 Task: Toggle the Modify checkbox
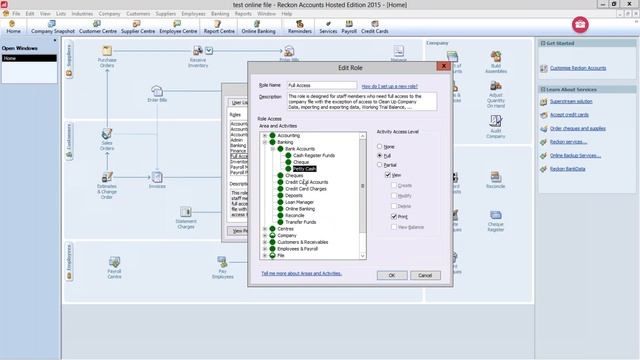click(394, 196)
